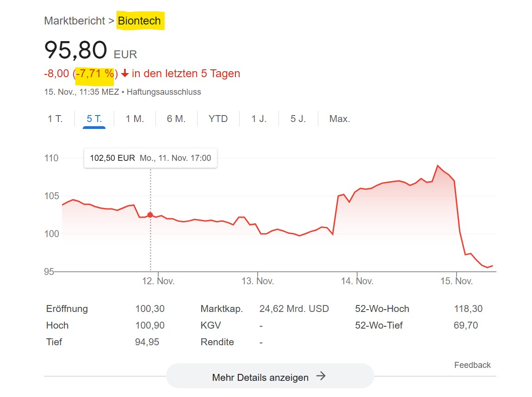Click the Mehr Details anzeigen button
The height and width of the screenshot is (397, 532).
click(x=270, y=376)
